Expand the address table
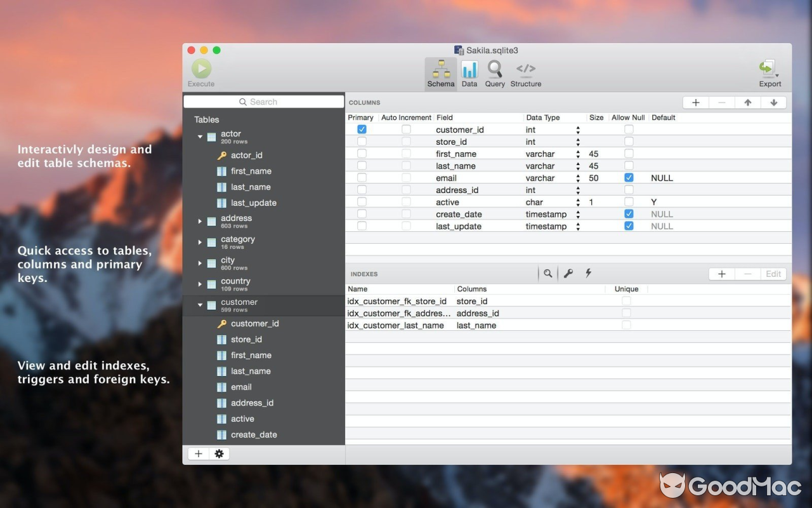The image size is (812, 508). point(199,221)
